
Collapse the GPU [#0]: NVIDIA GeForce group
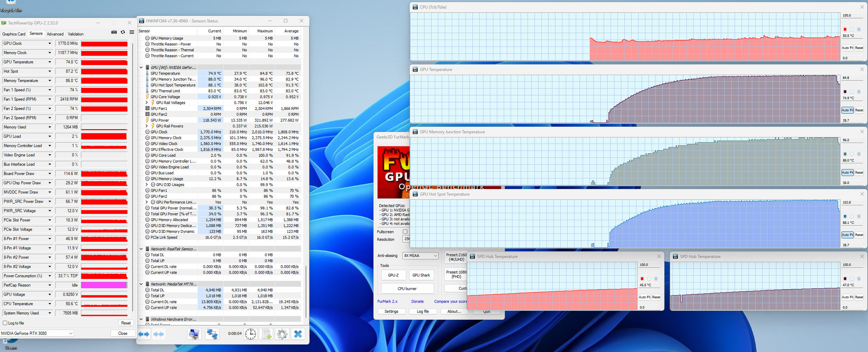[141, 68]
